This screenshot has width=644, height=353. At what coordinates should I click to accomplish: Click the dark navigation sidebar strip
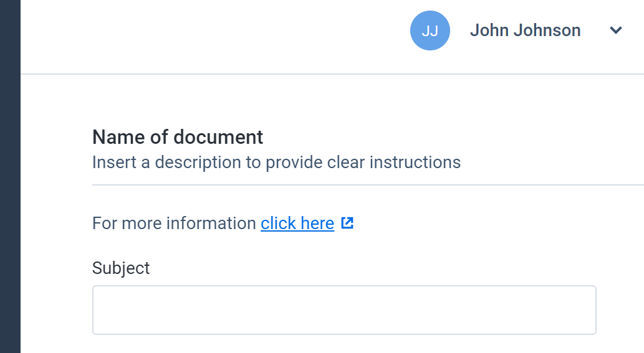tap(10, 176)
